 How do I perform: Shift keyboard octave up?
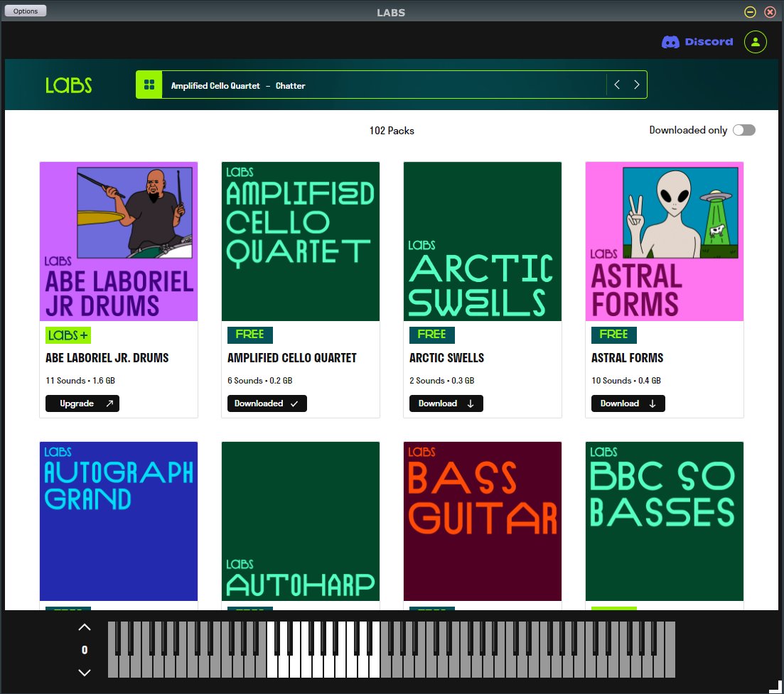pos(85,627)
